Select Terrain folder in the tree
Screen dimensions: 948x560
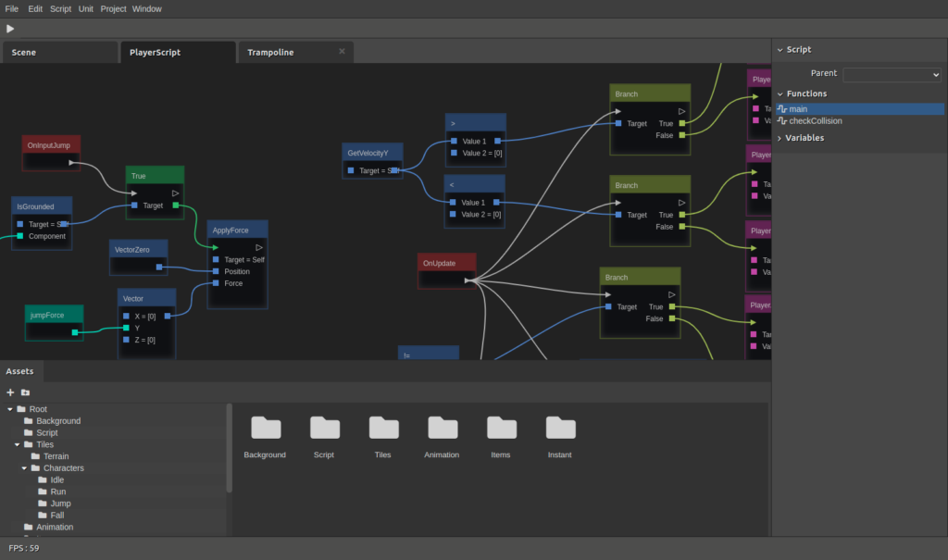(x=56, y=456)
